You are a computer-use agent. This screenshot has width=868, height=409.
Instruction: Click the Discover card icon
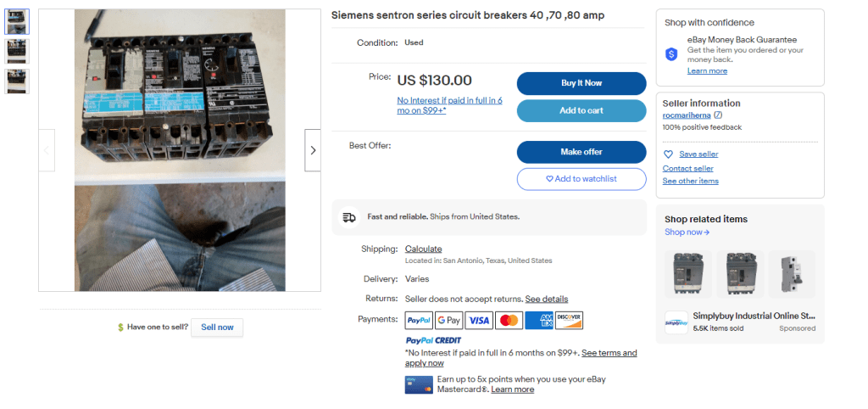click(569, 320)
